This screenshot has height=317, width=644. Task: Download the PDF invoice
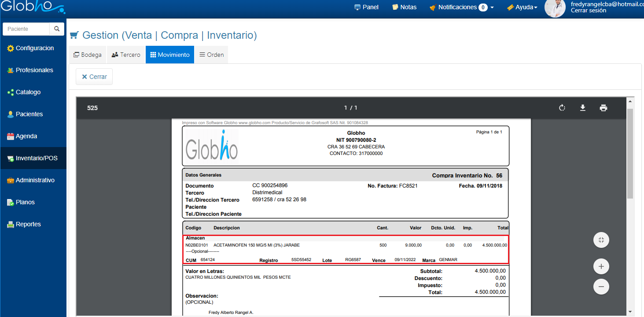(x=582, y=108)
